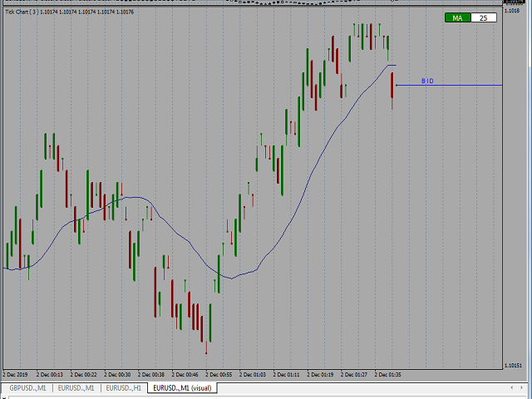Select the EURUSD.,H1 chart tab
The height and width of the screenshot is (399, 532).
[x=124, y=388]
